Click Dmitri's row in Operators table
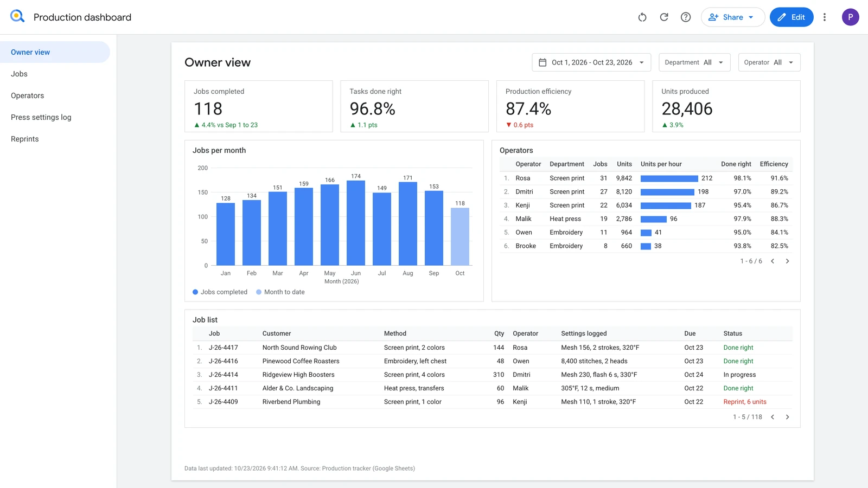Image resolution: width=868 pixels, height=488 pixels. coord(646,192)
